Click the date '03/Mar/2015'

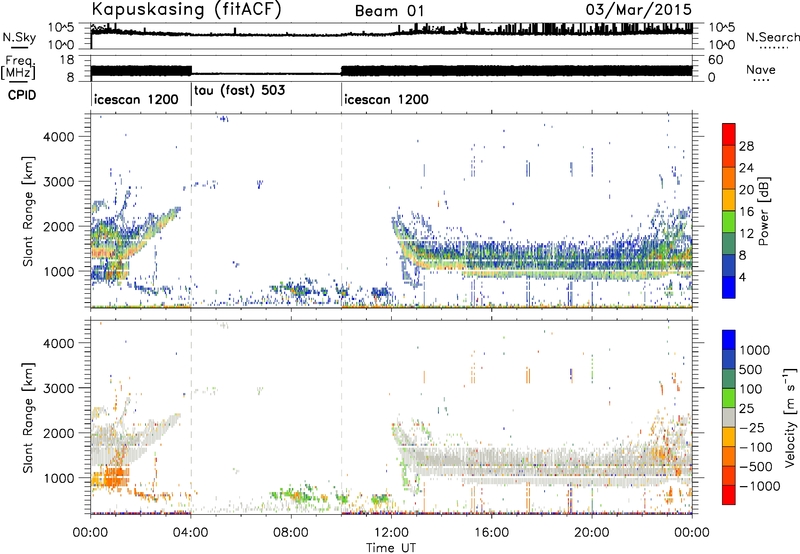pos(638,9)
